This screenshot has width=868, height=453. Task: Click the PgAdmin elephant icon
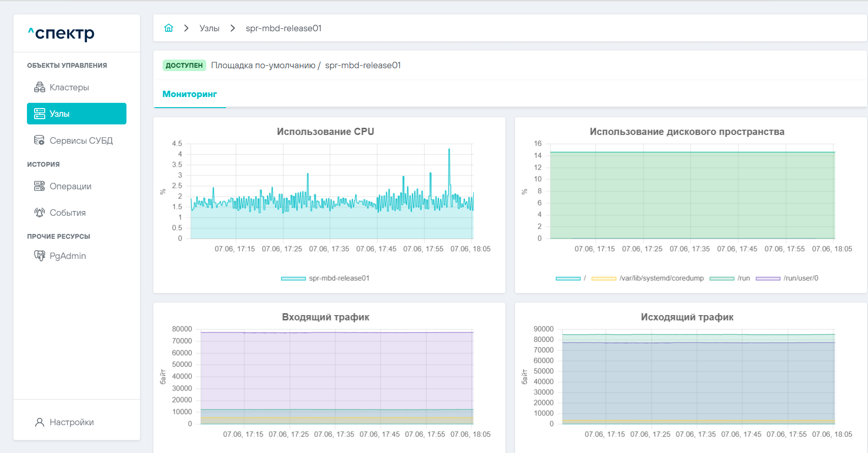(x=39, y=256)
